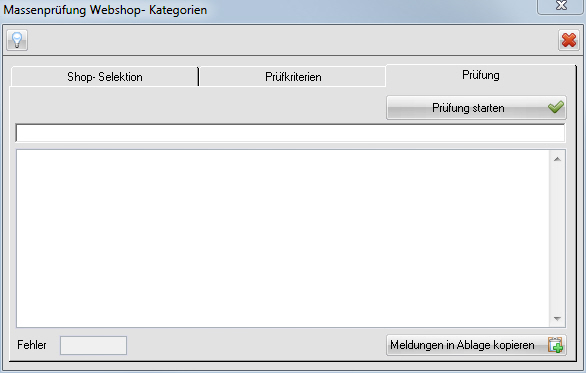The height and width of the screenshot is (373, 586).
Task: Click the progress field below Prüfung starten
Action: 290,133
